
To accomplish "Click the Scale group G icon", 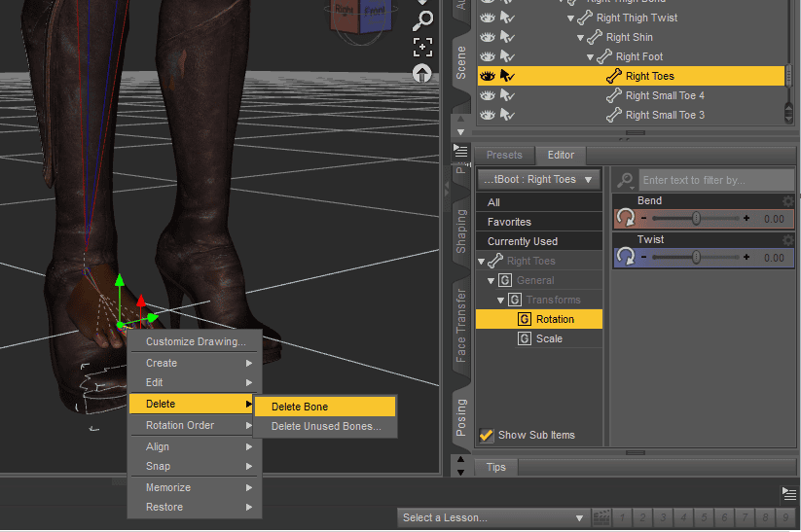I will (x=525, y=338).
